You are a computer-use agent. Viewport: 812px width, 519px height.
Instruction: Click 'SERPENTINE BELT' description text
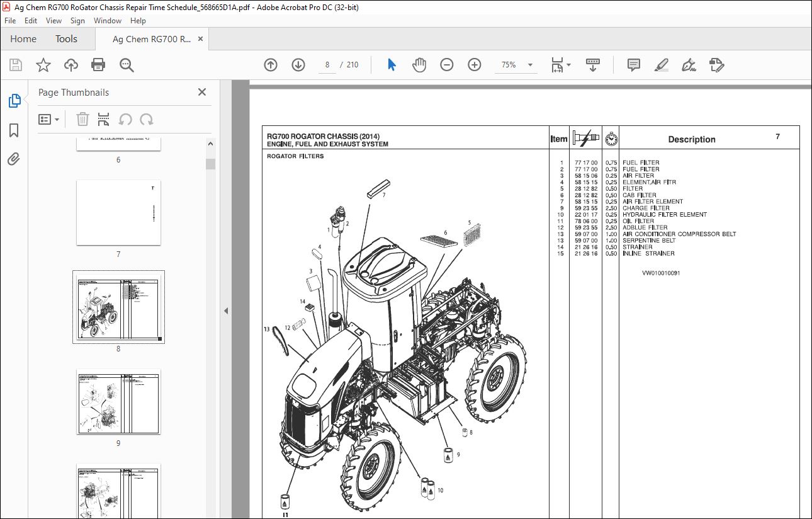649,241
